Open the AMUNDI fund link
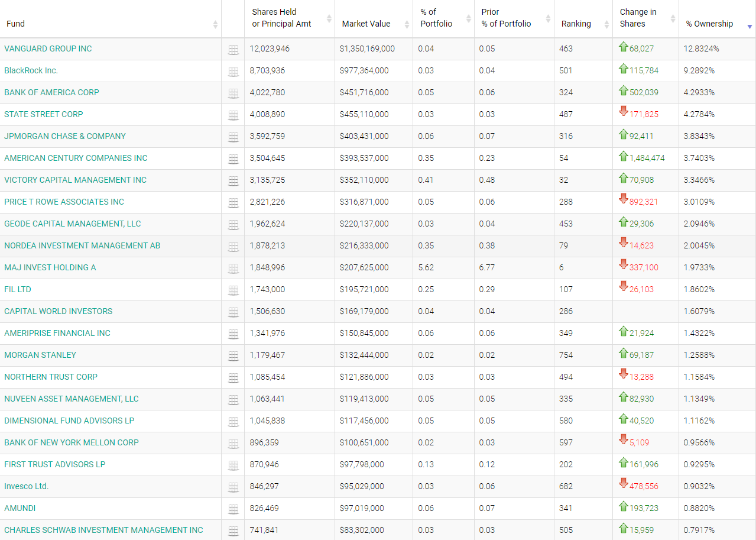This screenshot has height=540, width=756. pos(20,508)
